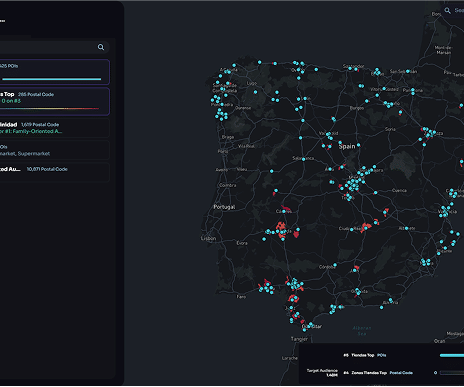Click the gradient color ramp in the Top card

[x=49, y=109]
